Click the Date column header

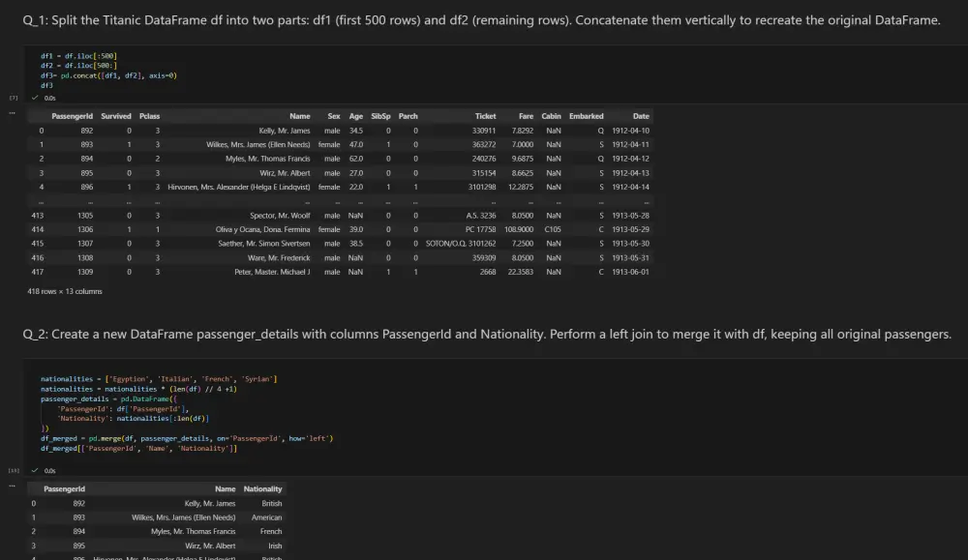tap(641, 116)
